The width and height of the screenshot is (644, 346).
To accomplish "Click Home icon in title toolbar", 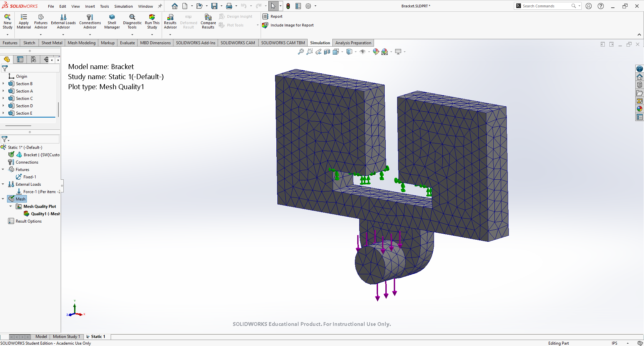I will [x=175, y=6].
